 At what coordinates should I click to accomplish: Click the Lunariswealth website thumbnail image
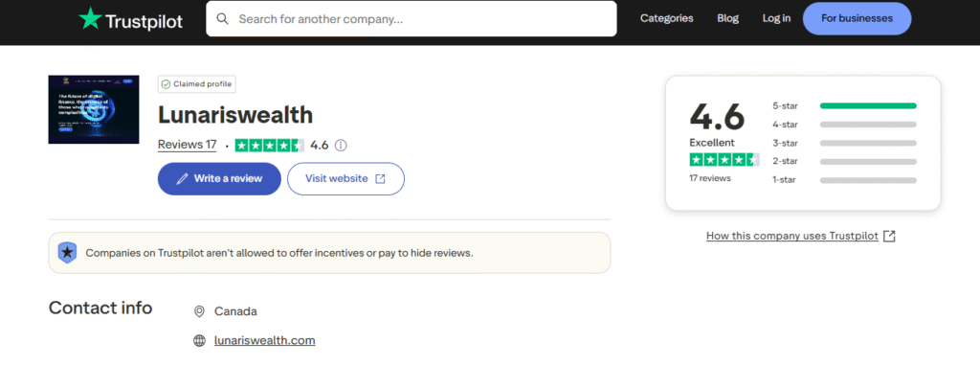click(x=94, y=109)
